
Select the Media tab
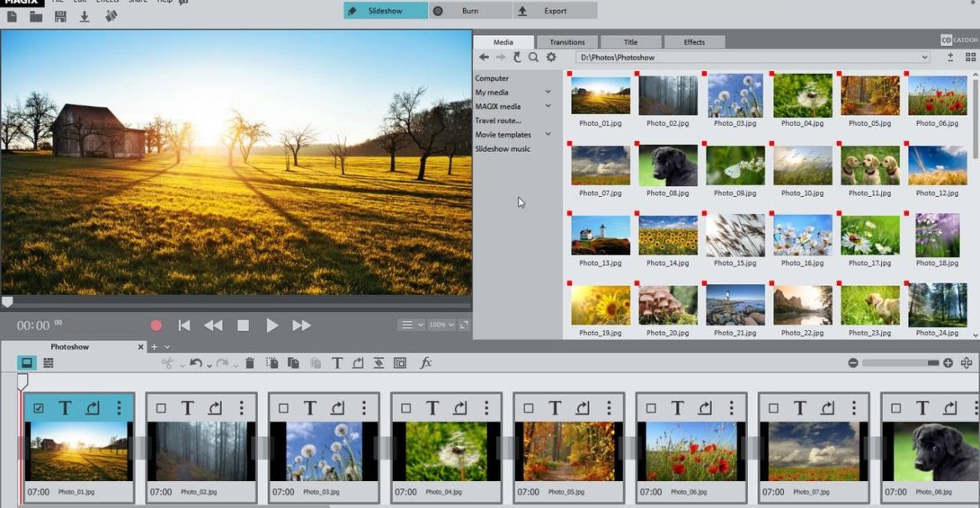tap(503, 42)
